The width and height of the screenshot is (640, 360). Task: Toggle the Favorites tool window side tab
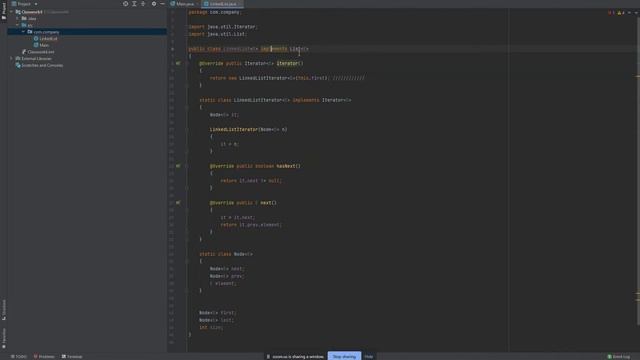pyautogui.click(x=4, y=339)
